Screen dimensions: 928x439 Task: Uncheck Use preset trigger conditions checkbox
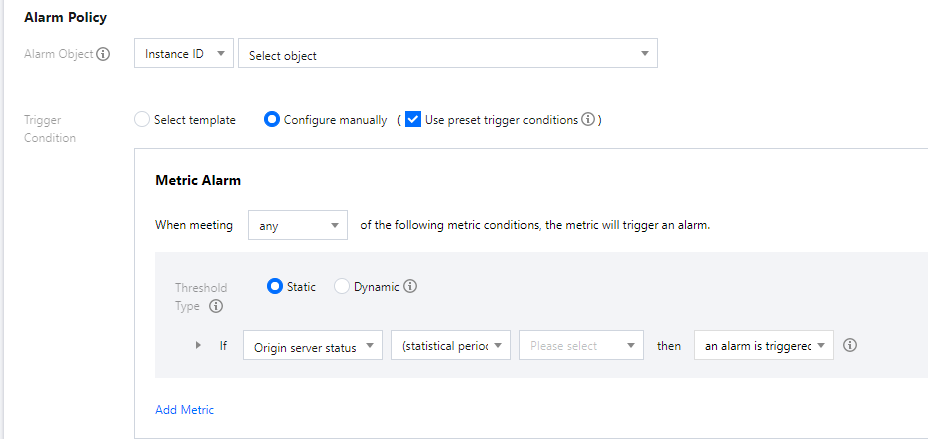click(413, 120)
